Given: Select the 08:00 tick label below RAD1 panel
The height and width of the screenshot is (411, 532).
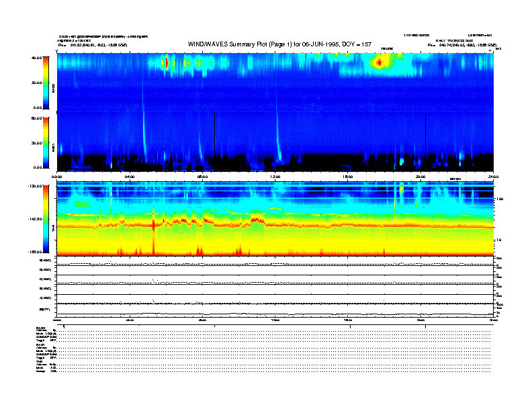Looking at the screenshot, I should (202, 177).
